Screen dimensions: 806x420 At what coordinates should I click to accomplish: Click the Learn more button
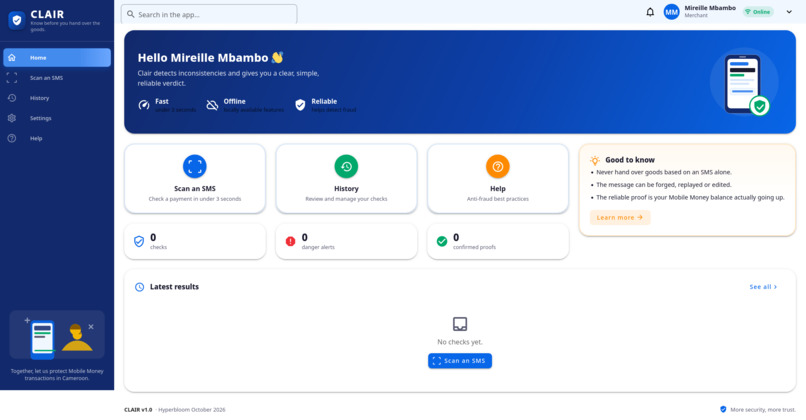620,217
